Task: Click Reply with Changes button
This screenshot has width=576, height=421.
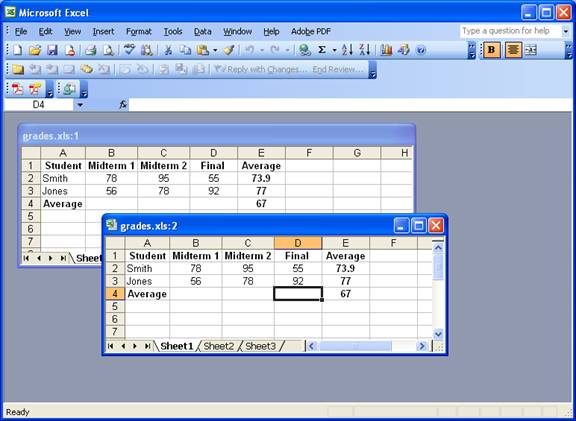Action: (x=260, y=69)
